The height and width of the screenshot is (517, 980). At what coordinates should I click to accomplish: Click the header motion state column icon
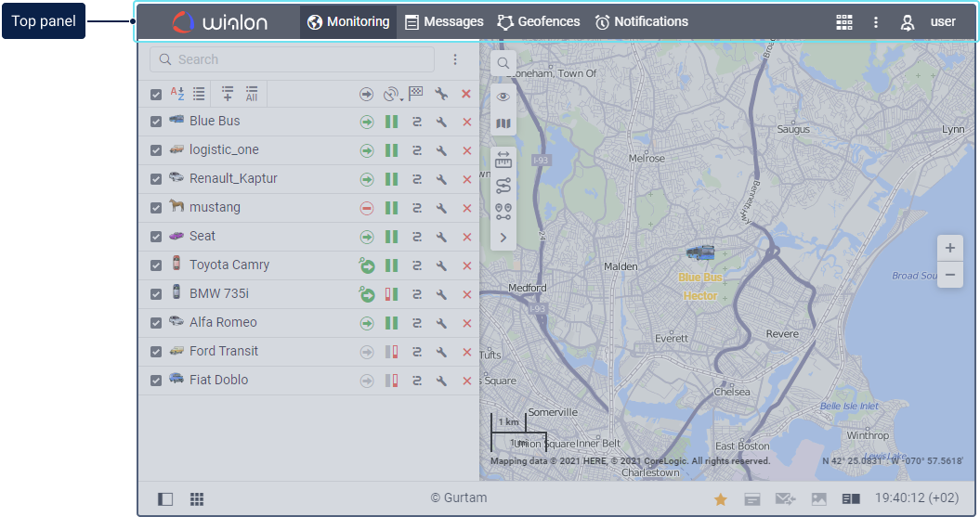pos(366,95)
